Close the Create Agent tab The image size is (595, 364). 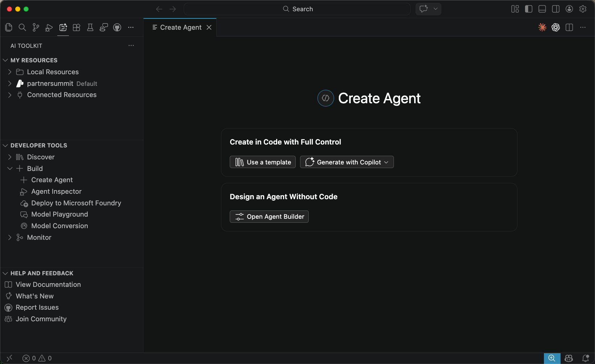click(209, 28)
